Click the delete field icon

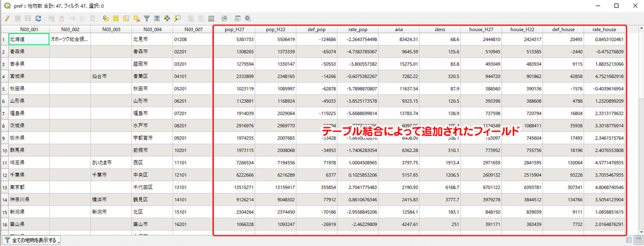[x=201, y=18]
